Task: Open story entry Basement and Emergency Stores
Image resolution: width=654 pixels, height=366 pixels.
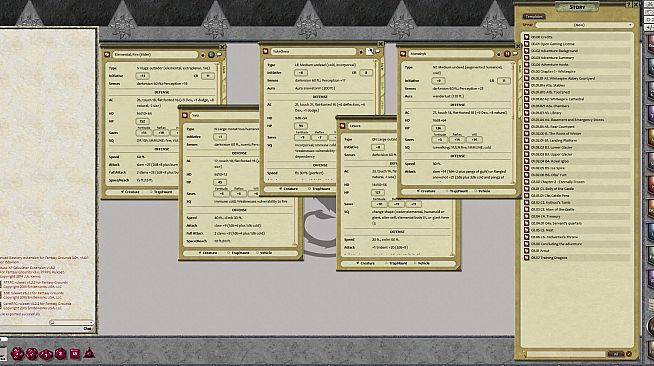Action: pos(567,120)
